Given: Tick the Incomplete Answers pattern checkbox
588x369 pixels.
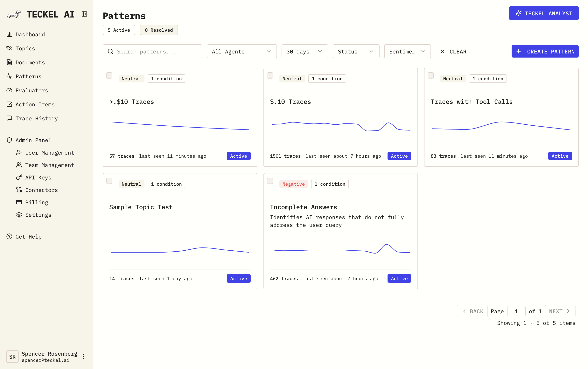Looking at the screenshot, I should click(270, 181).
